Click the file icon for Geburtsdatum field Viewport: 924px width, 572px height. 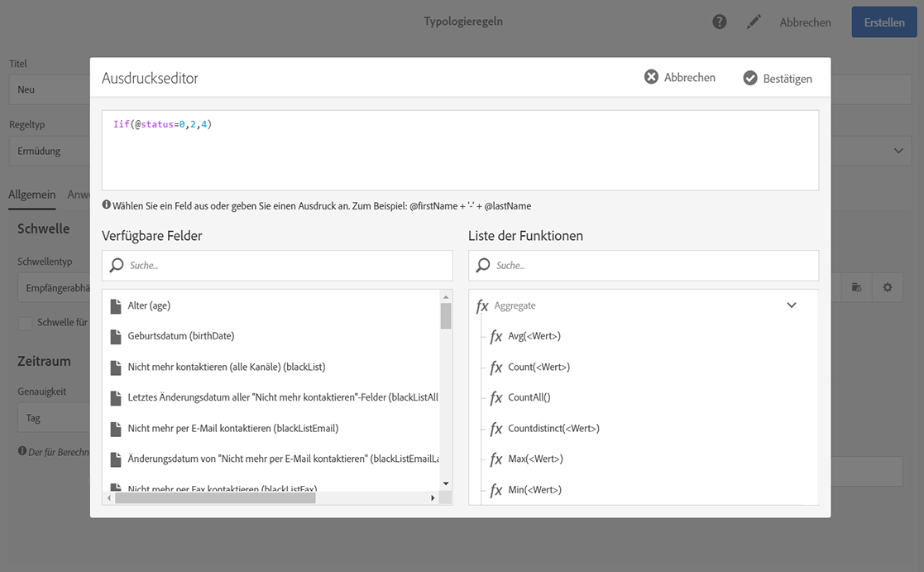pos(116,336)
